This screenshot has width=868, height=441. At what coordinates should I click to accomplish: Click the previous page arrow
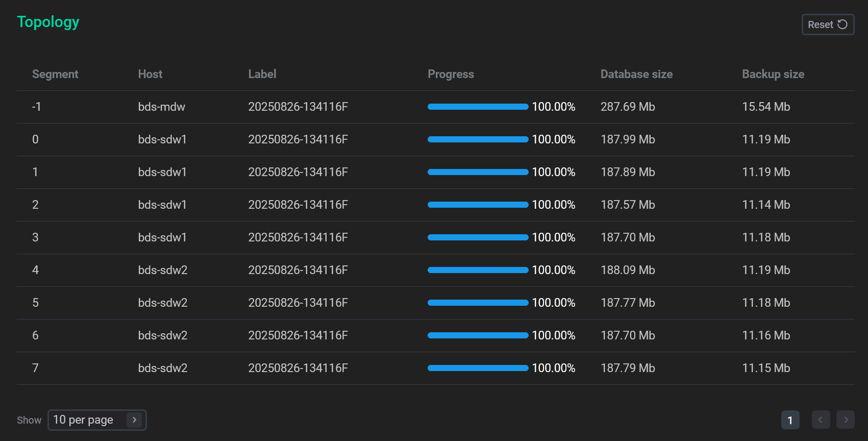tap(821, 420)
